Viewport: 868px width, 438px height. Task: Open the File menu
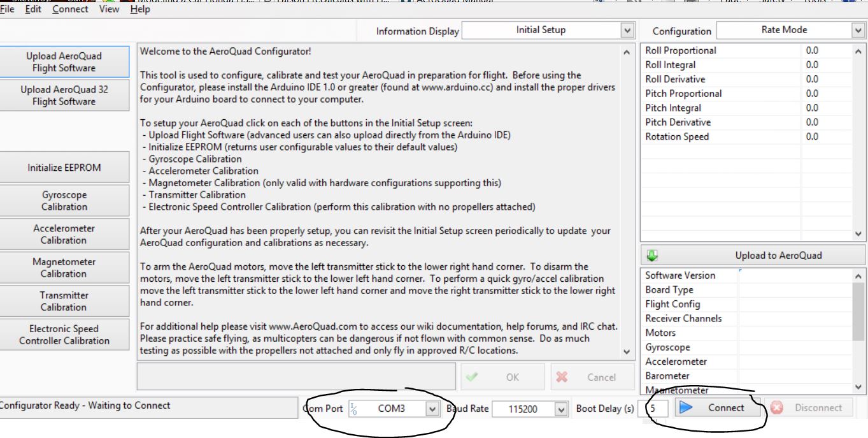[8, 10]
